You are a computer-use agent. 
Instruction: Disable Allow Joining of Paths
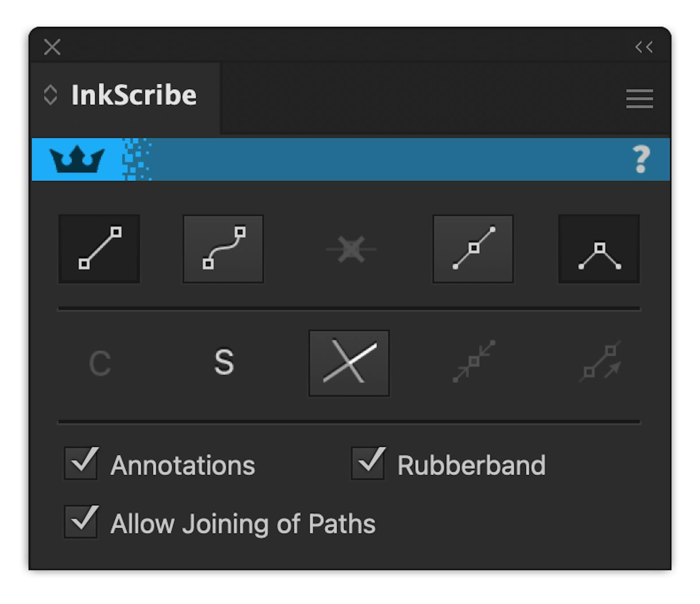(81, 523)
